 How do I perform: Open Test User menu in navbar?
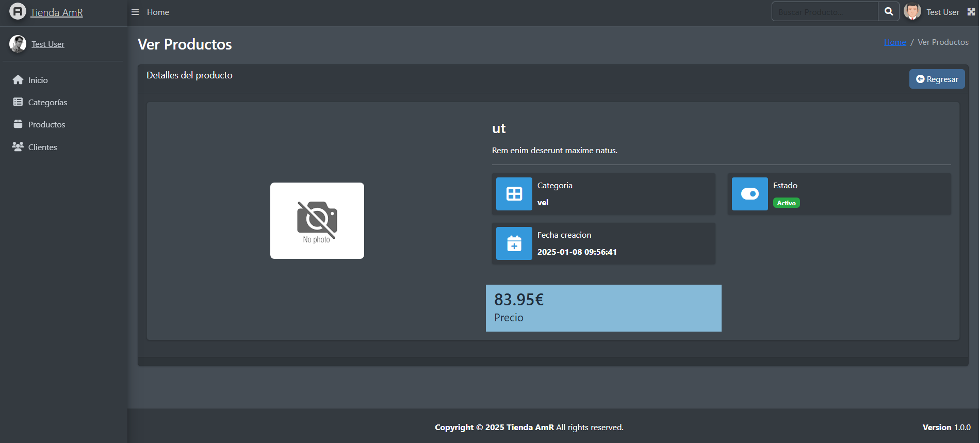point(943,12)
